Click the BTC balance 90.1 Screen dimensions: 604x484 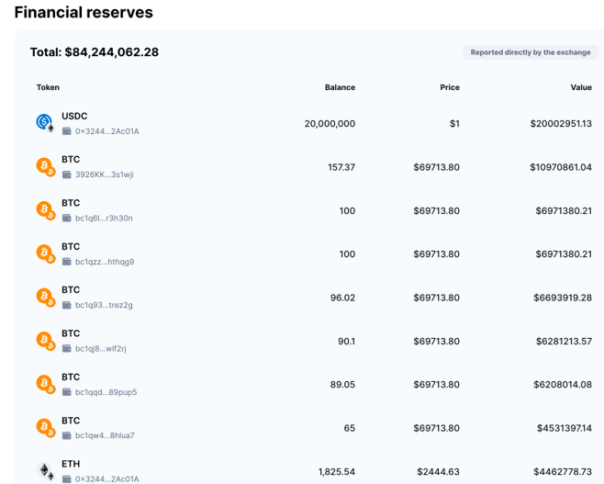346,341
